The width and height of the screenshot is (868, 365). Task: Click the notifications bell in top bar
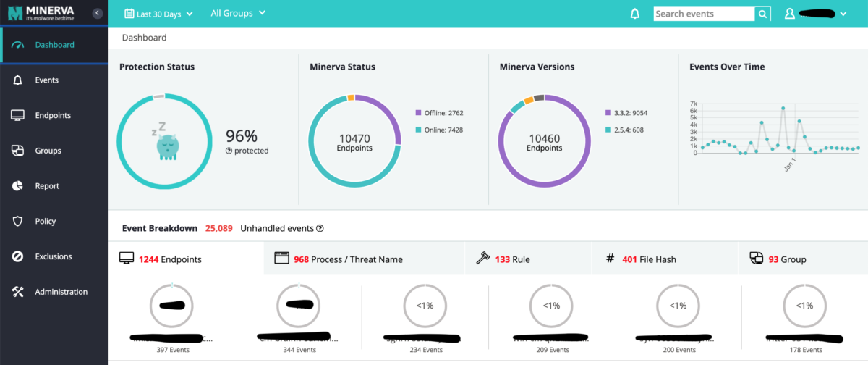click(635, 14)
